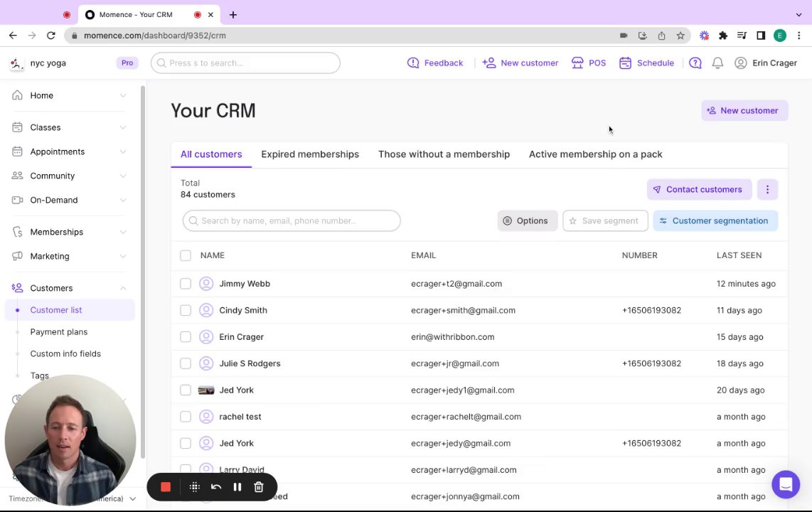Open Custom info fields in sidebar
The image size is (812, 512).
pos(65,353)
